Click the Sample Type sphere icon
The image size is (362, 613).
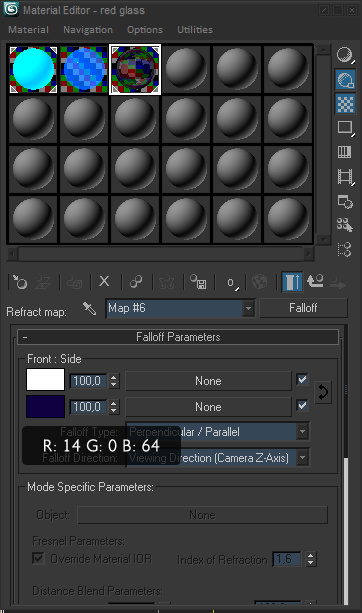pyautogui.click(x=345, y=55)
